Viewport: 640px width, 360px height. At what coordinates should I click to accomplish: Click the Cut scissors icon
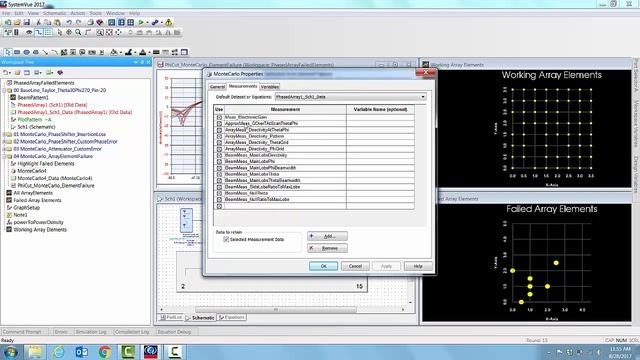click(x=38, y=22)
